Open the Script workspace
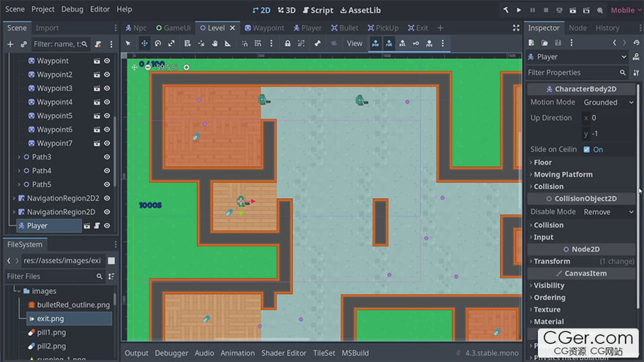The image size is (644, 362). [318, 10]
